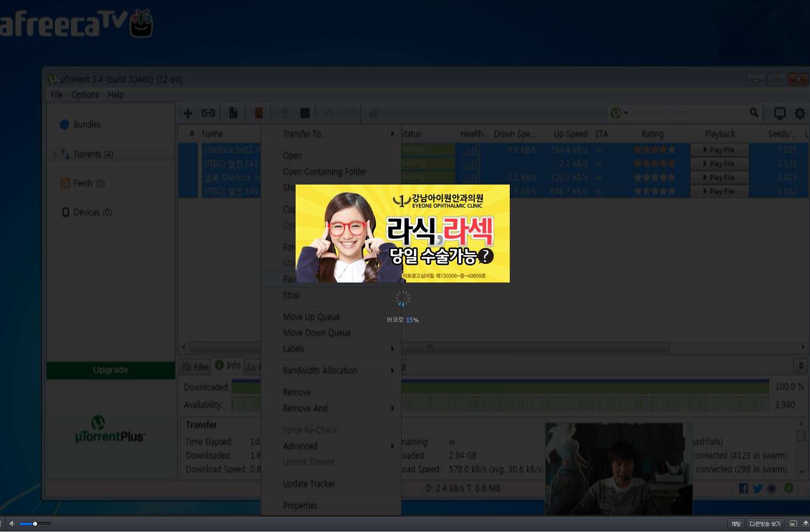Image resolution: width=810 pixels, height=532 pixels.
Task: Expand the Advanced submenu
Action: click(331, 446)
